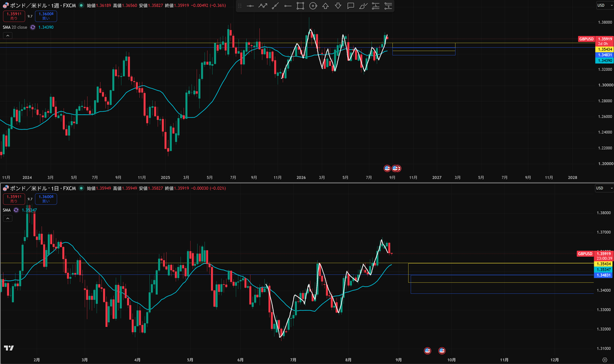Click the 1.20000 level on the weekly price axis
The width and height of the screenshot is (614, 364).
pos(605,164)
